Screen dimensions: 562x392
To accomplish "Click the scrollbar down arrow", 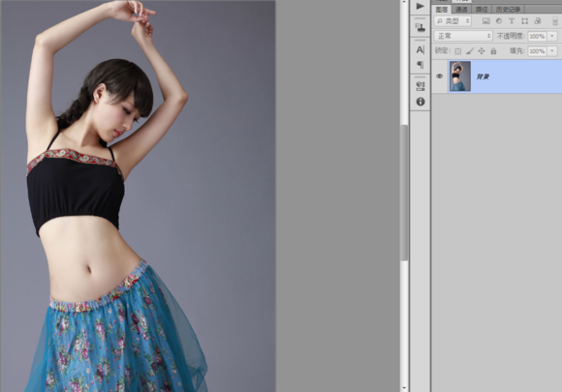I will [404, 388].
